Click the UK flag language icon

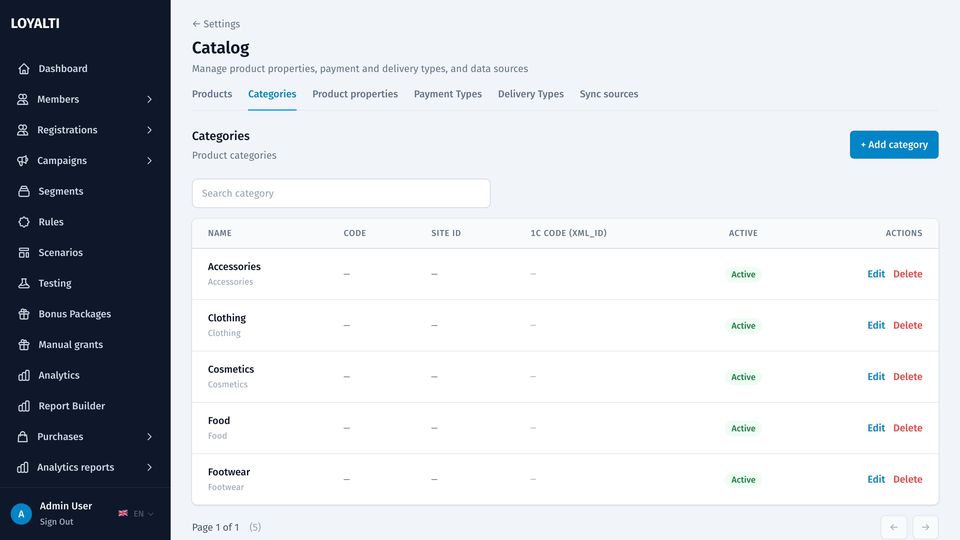123,513
